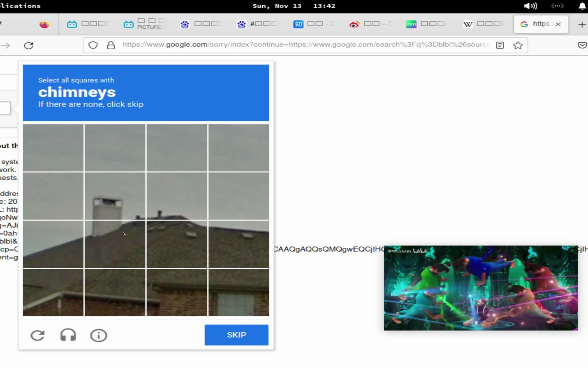
Task: Open the Applications menu in the top bar
Action: pos(20,6)
